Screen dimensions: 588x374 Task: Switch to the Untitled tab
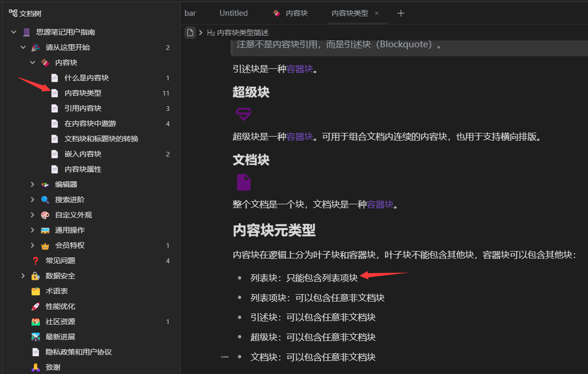coord(233,13)
